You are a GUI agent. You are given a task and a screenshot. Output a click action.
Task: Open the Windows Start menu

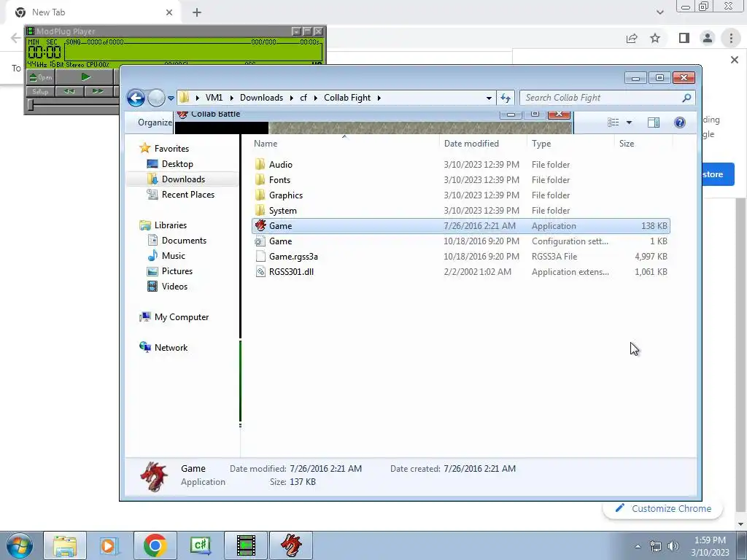point(20,545)
